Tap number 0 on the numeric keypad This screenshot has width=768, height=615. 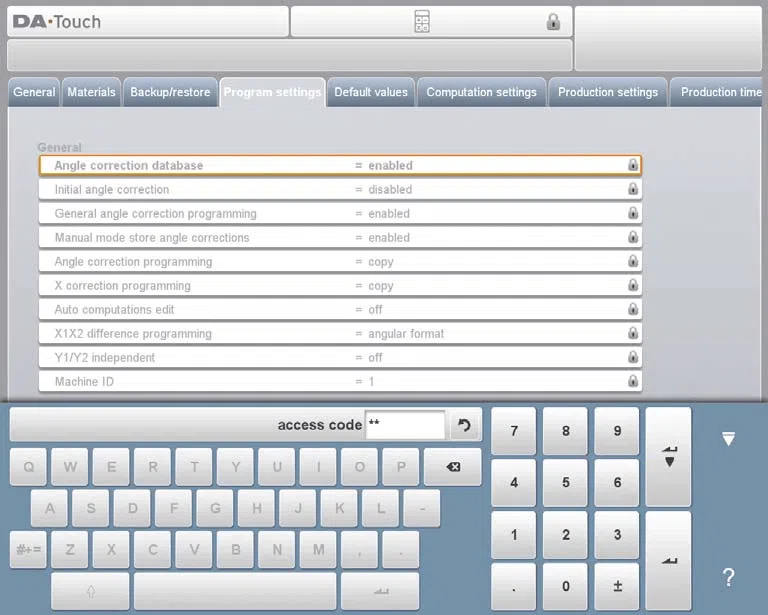pyautogui.click(x=565, y=586)
